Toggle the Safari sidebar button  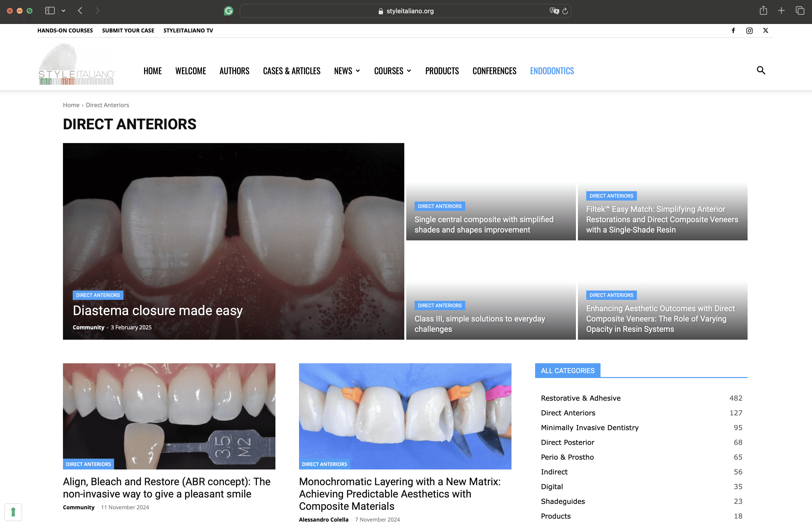(50, 11)
